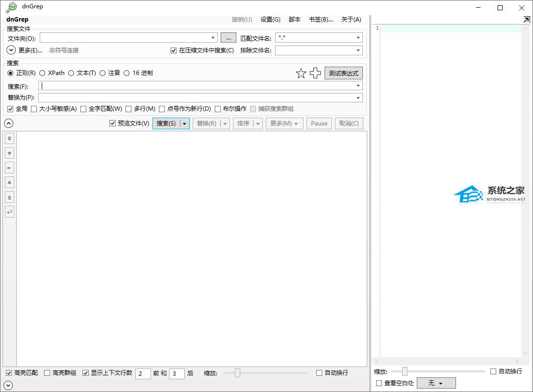Click into the 搜索(F) text field
533x392 pixels.
tap(196, 86)
